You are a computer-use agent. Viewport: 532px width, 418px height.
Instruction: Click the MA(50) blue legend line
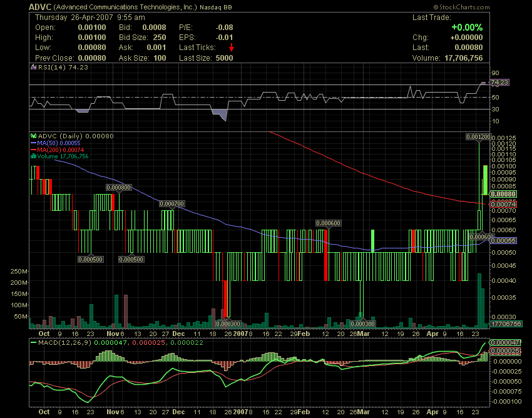(33, 143)
